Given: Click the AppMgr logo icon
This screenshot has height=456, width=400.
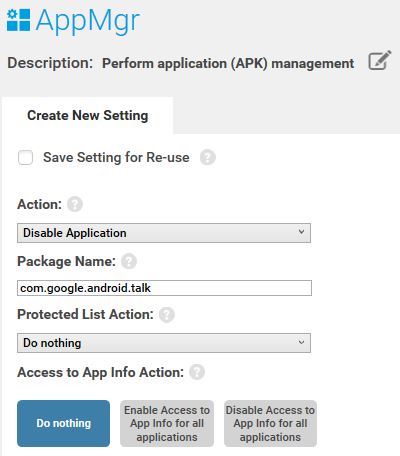Looking at the screenshot, I should click(x=18, y=20).
